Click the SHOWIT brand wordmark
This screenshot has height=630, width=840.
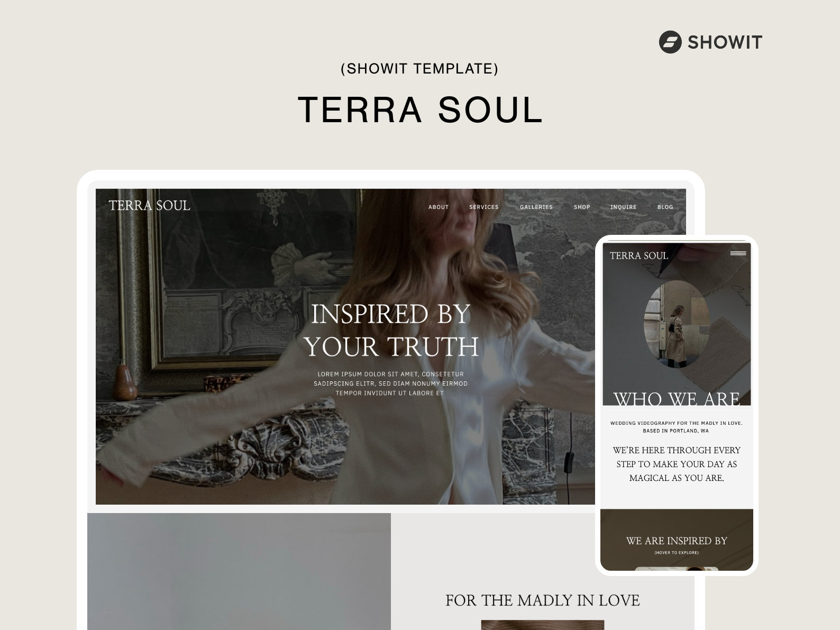725,42
